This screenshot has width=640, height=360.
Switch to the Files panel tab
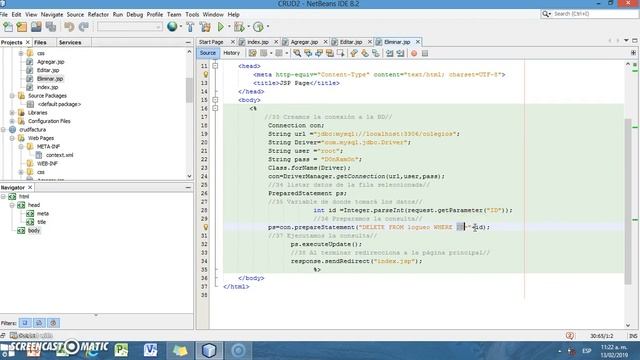[x=40, y=42]
